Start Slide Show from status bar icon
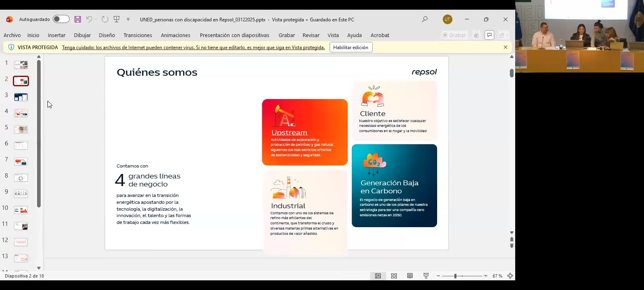 tap(426, 276)
